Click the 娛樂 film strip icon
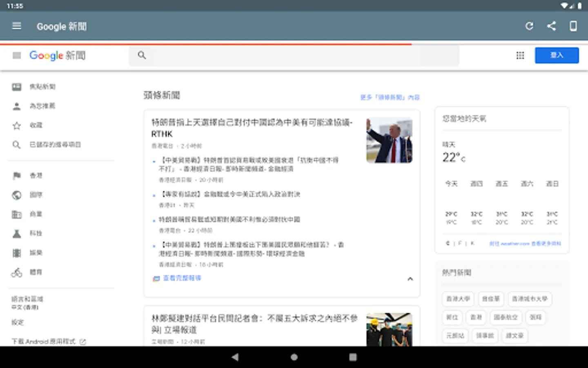This screenshot has width=588, height=368. coord(17,253)
